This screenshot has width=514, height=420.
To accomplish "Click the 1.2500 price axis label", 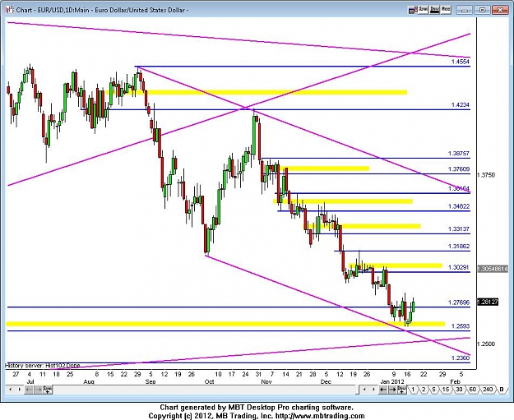I will pos(486,344).
